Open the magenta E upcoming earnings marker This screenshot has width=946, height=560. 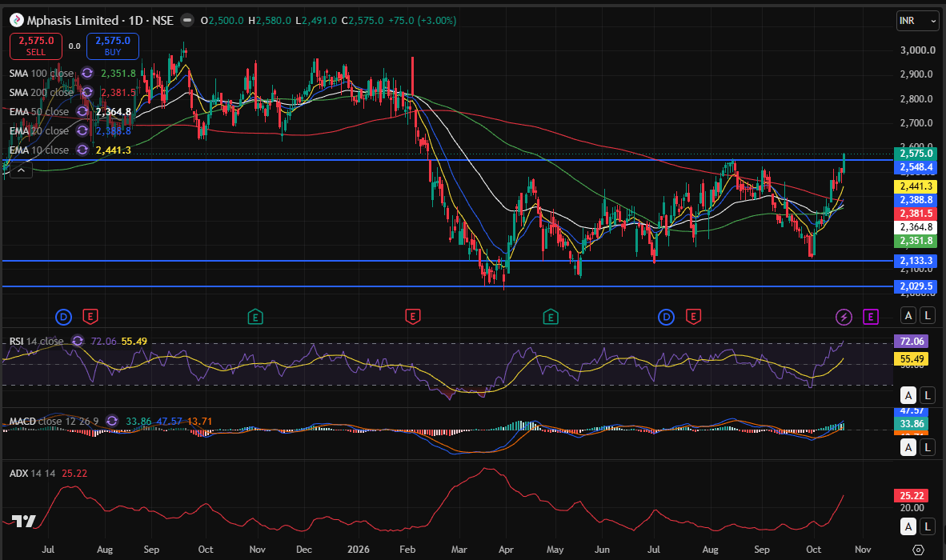click(x=871, y=317)
